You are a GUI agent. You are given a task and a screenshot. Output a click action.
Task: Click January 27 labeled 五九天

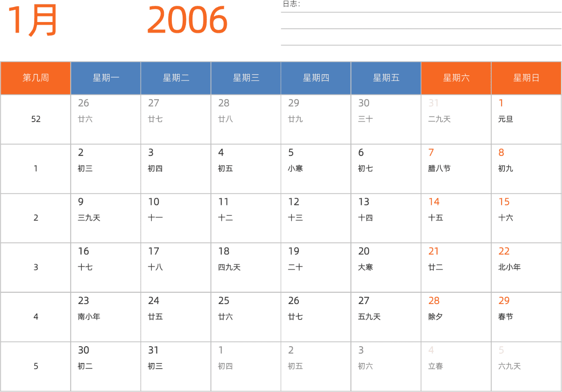386,317
